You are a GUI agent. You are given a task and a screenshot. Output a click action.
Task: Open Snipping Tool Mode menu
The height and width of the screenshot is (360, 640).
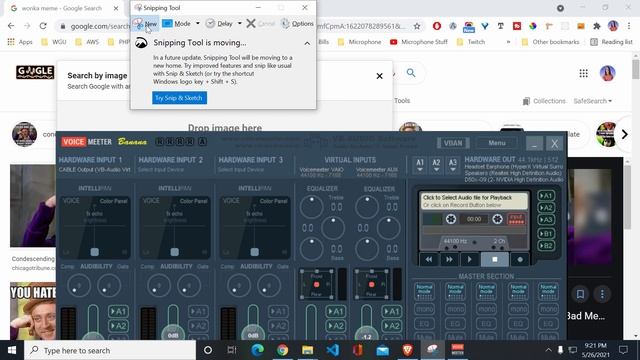(x=177, y=24)
